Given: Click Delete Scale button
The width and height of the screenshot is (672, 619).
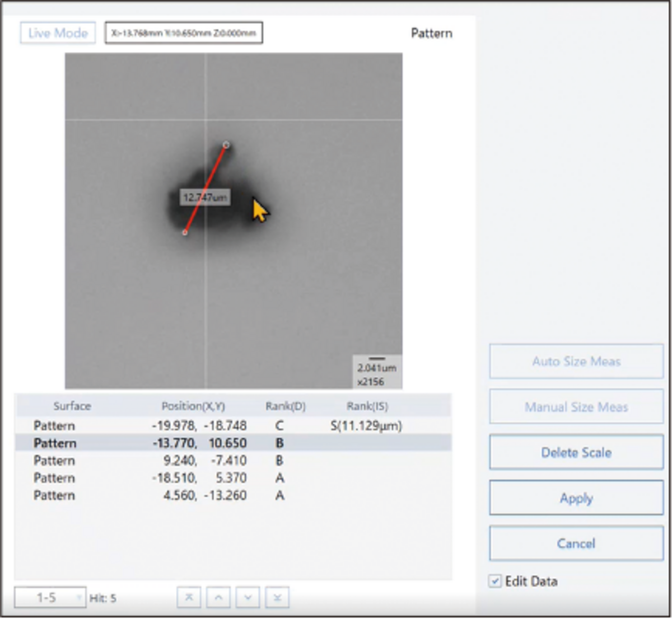Looking at the screenshot, I should pyautogui.click(x=576, y=452).
